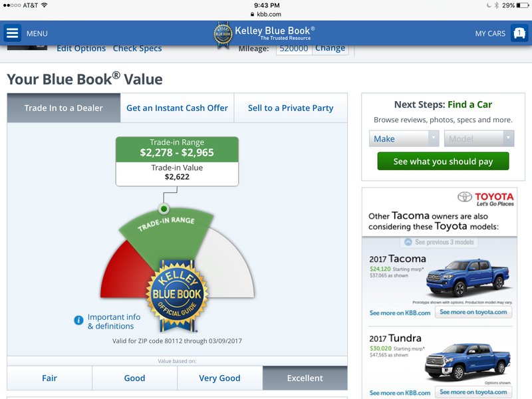
Task: Open Tundra See more on KBB.com link
Action: pyautogui.click(x=400, y=392)
